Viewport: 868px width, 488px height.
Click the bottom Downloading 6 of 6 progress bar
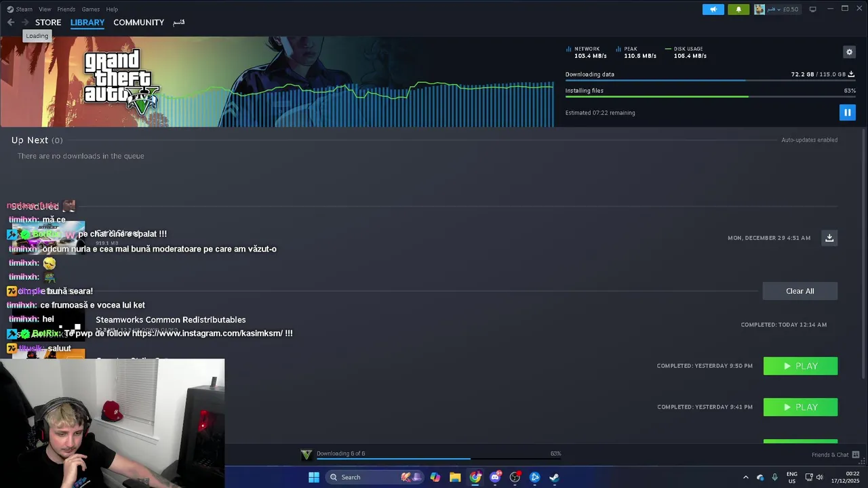coord(439,459)
